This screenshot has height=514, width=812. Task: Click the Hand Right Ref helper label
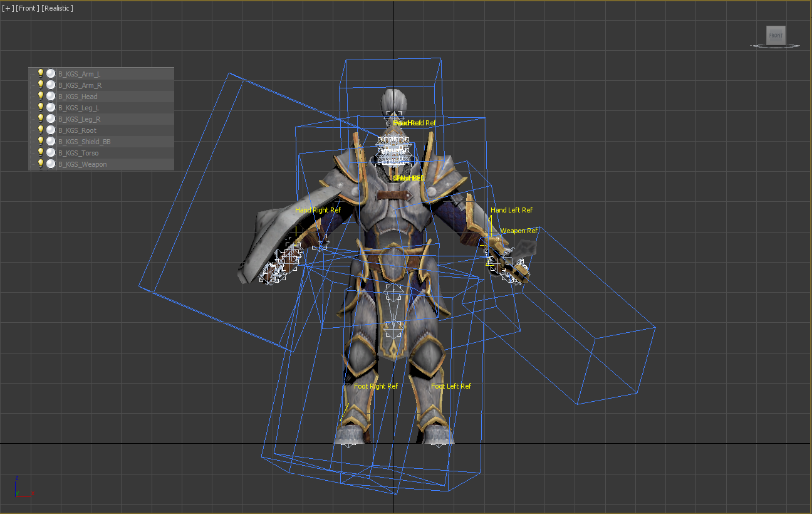click(318, 210)
